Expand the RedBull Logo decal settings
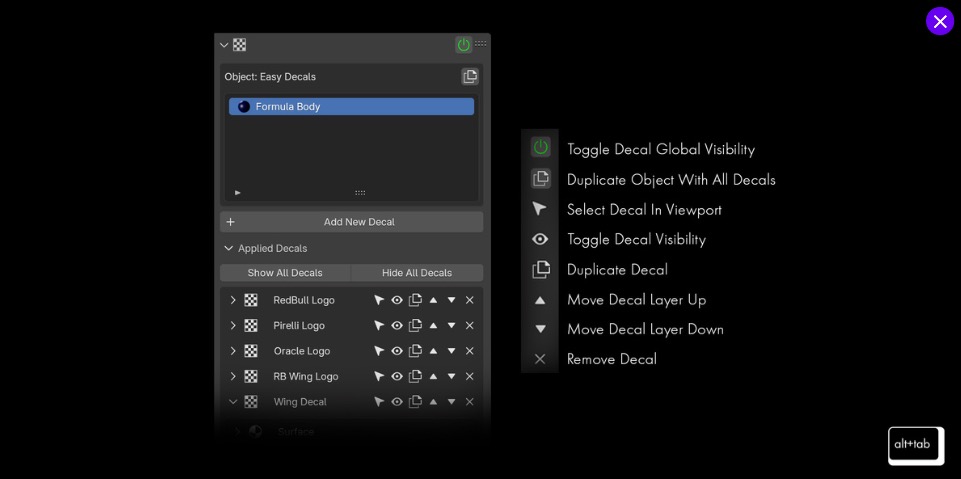Viewport: 961px width, 479px height. point(233,300)
